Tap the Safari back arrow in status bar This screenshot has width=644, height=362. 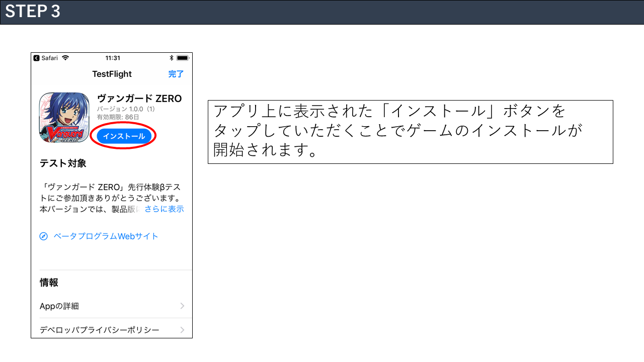pyautogui.click(x=37, y=58)
